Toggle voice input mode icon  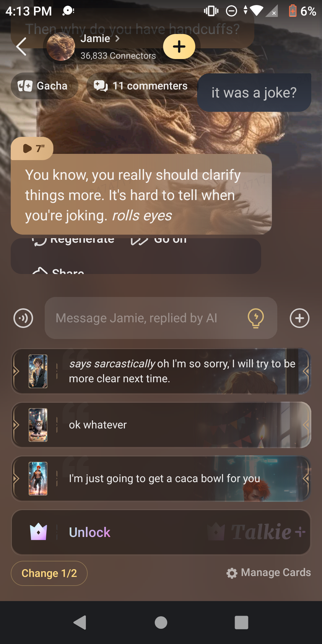point(23,318)
